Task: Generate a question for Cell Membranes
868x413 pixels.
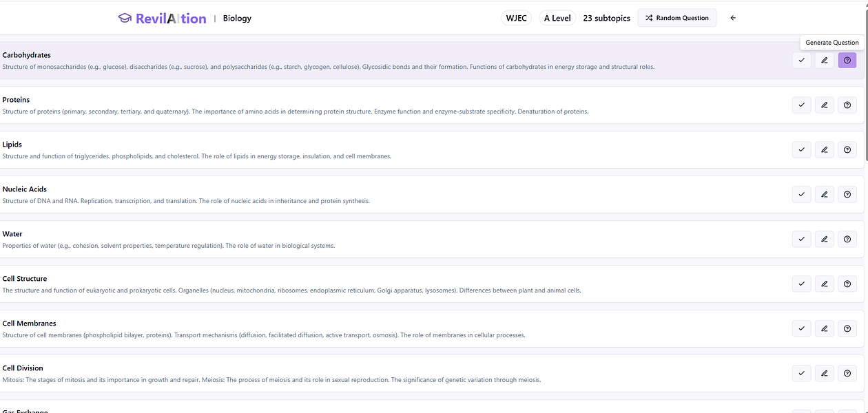Action: (x=847, y=329)
